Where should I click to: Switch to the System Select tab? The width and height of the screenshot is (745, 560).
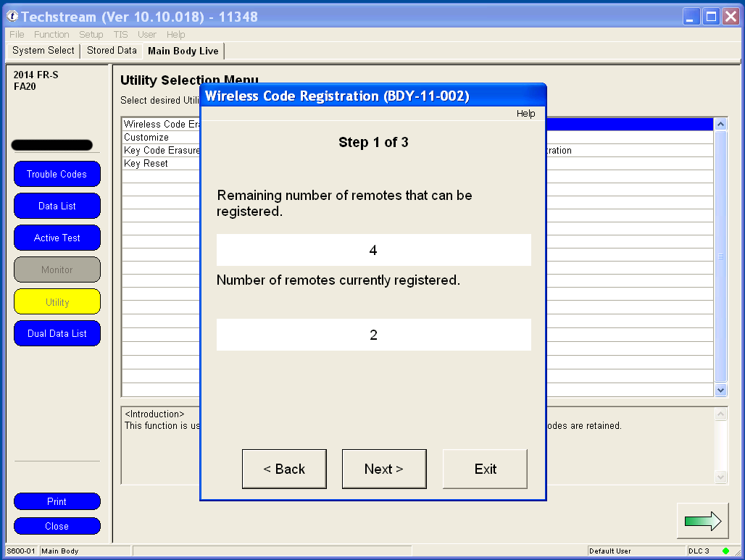[x=43, y=51]
